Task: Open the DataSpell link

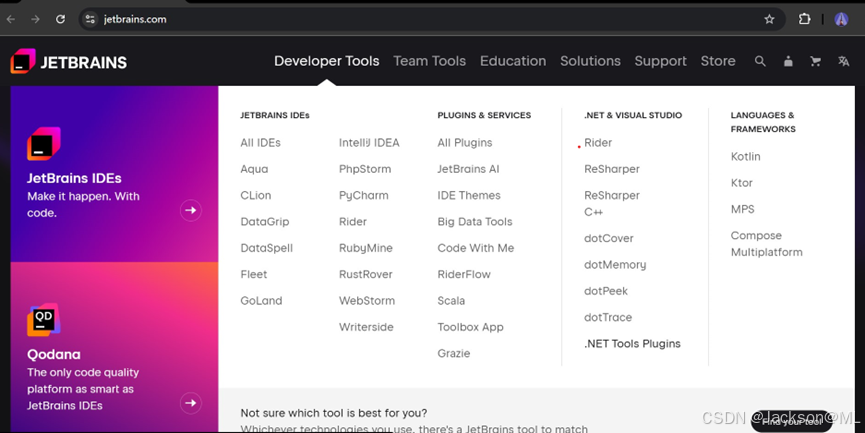Action: tap(266, 248)
